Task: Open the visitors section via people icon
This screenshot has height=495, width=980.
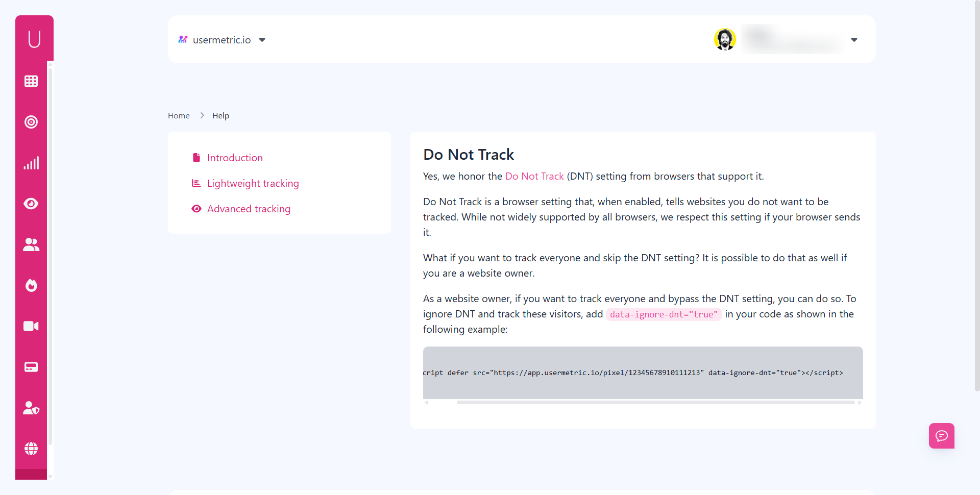Action: pos(31,244)
